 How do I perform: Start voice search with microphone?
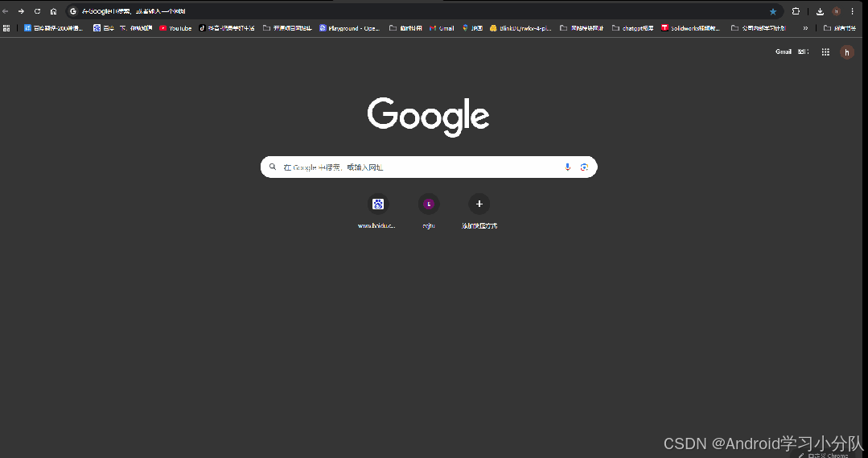click(x=567, y=167)
